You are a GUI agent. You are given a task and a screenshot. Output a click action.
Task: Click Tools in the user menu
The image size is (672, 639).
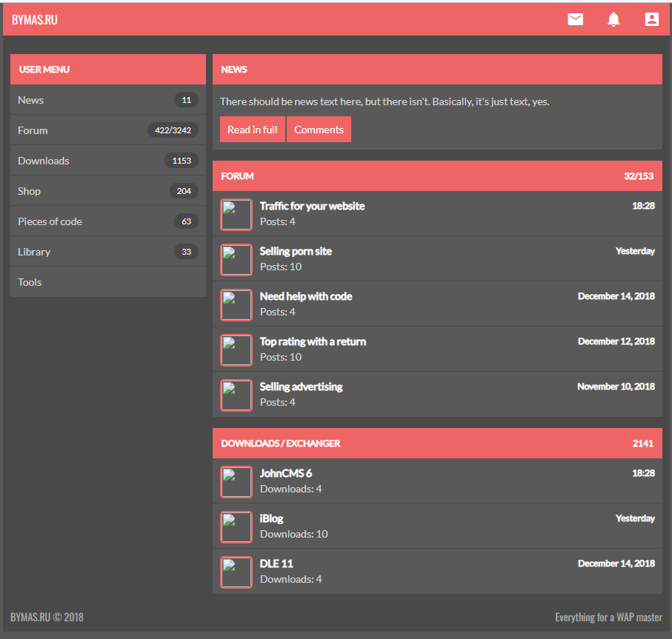pyautogui.click(x=30, y=282)
